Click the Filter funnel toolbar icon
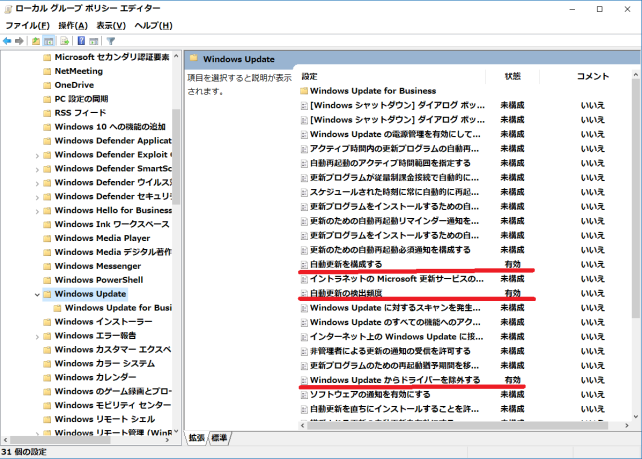Image resolution: width=642 pixels, height=459 pixels. pos(111,41)
